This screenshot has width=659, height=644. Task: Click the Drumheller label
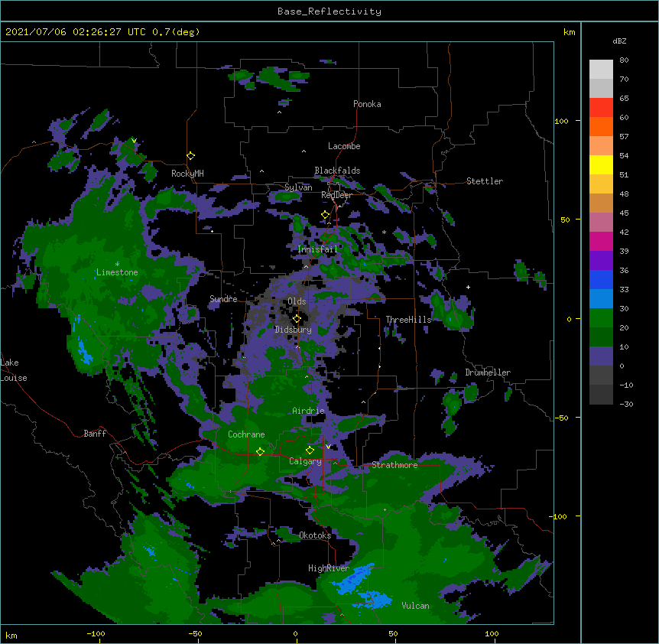tap(488, 372)
